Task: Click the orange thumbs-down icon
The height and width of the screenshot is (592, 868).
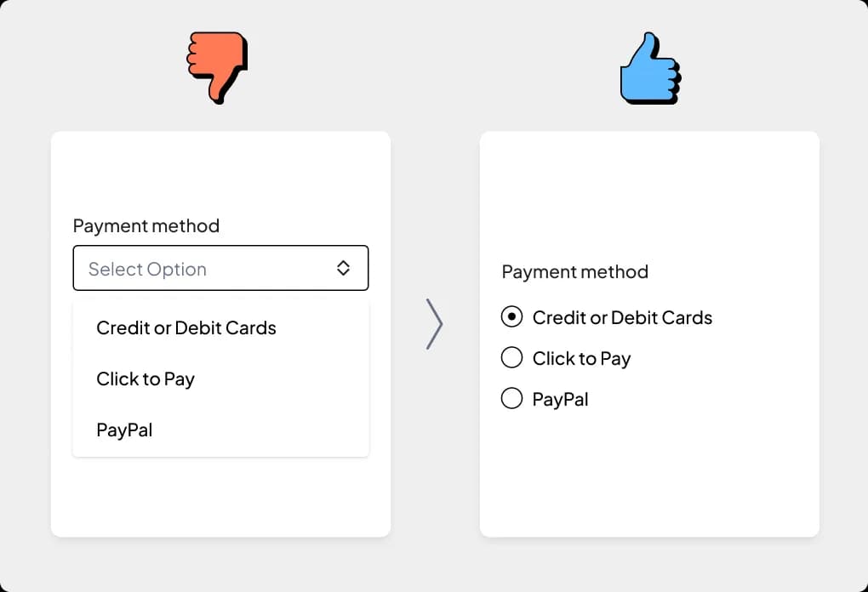Action: pyautogui.click(x=217, y=67)
